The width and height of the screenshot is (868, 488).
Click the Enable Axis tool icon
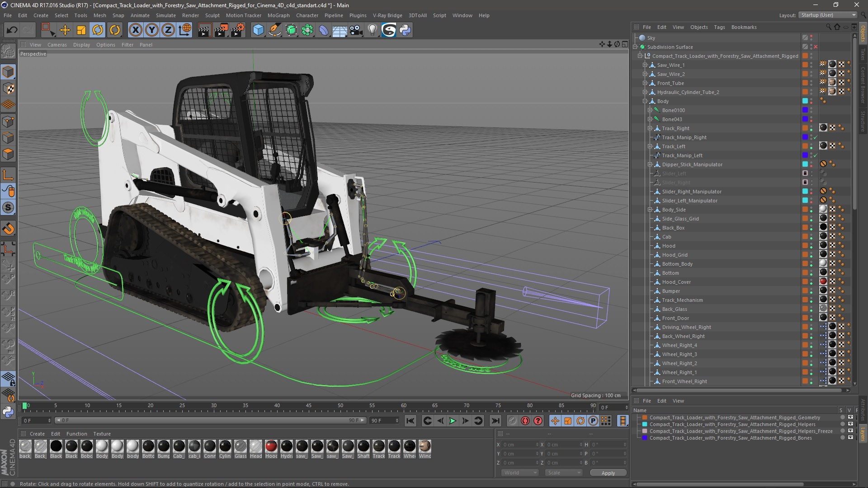click(x=8, y=175)
